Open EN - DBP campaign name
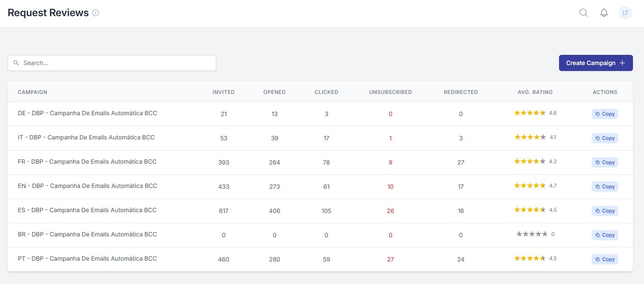 [88, 186]
